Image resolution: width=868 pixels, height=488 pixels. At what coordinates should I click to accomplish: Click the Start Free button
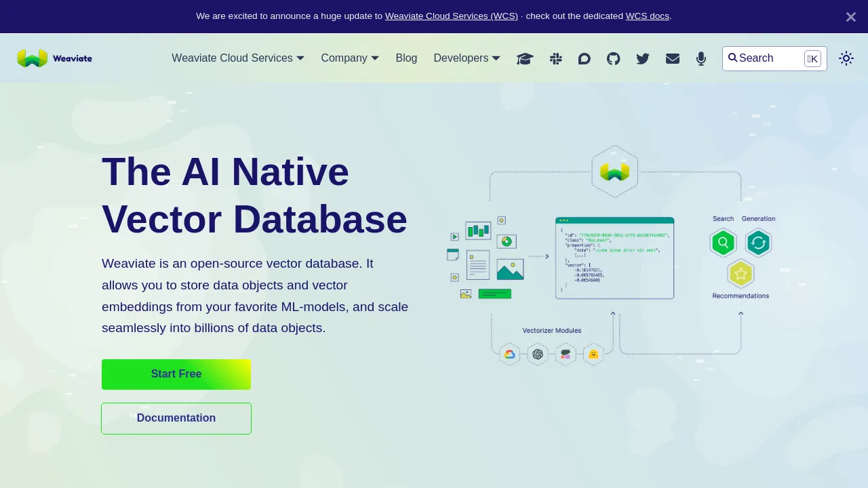click(176, 374)
